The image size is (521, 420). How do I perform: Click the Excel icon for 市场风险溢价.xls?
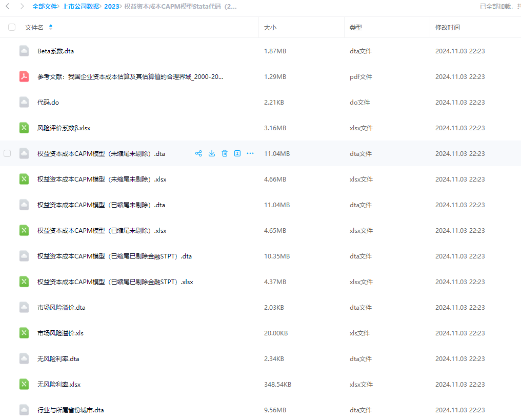point(24,333)
